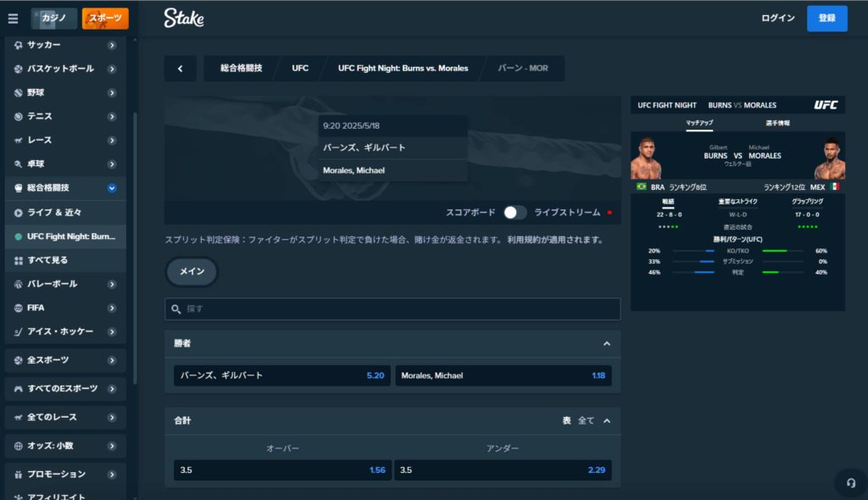
Task: Select 全て view in 合計 panel
Action: pos(586,421)
